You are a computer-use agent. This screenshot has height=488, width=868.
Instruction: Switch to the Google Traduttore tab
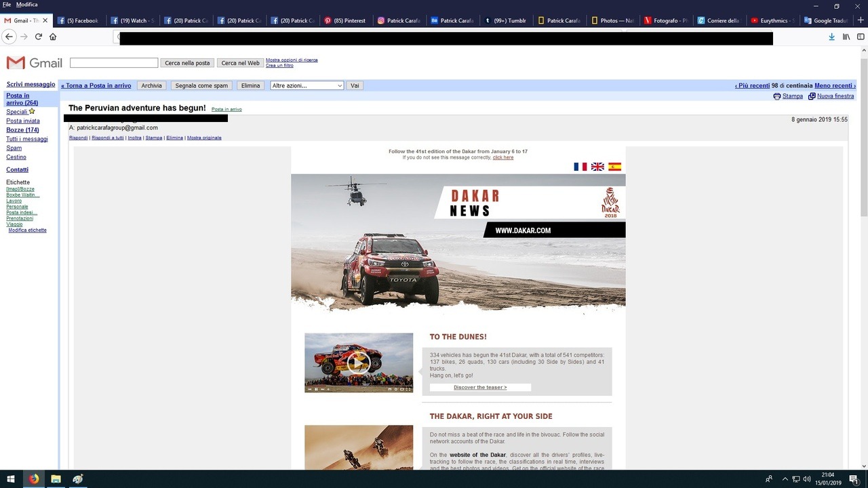tap(826, 20)
